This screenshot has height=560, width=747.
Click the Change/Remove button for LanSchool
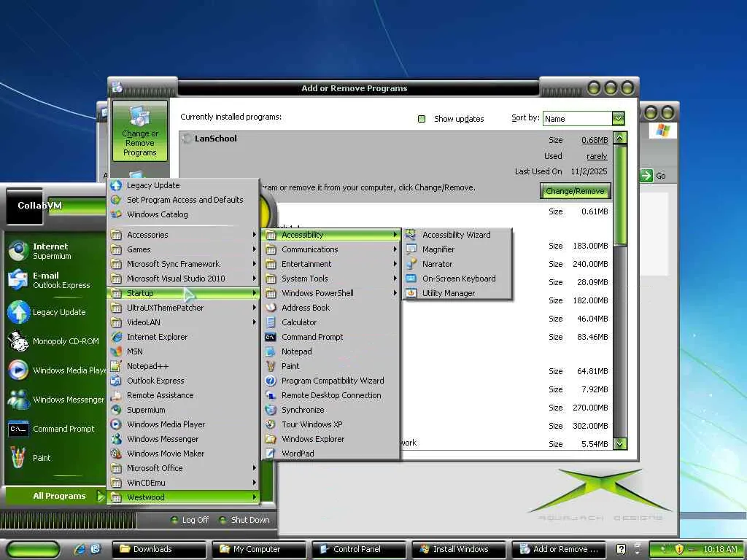[575, 191]
